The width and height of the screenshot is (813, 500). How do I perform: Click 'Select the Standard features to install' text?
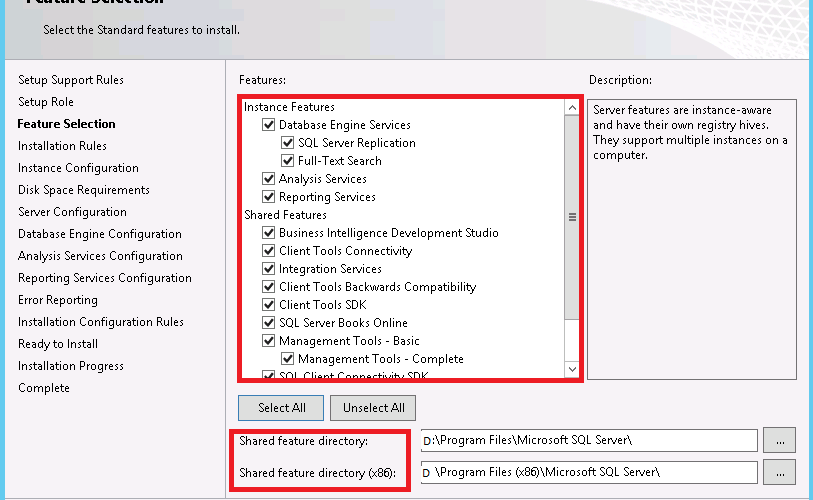click(142, 30)
